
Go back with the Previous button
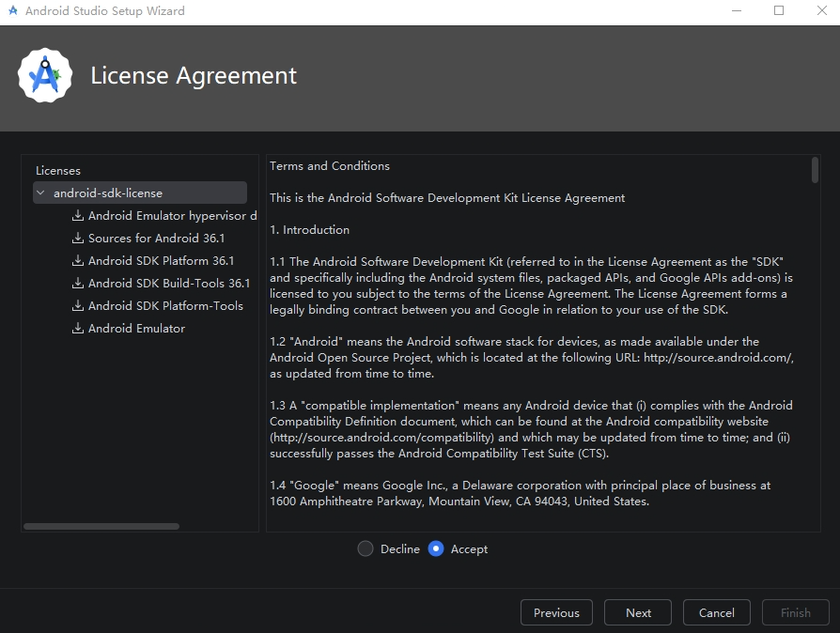pyautogui.click(x=556, y=612)
